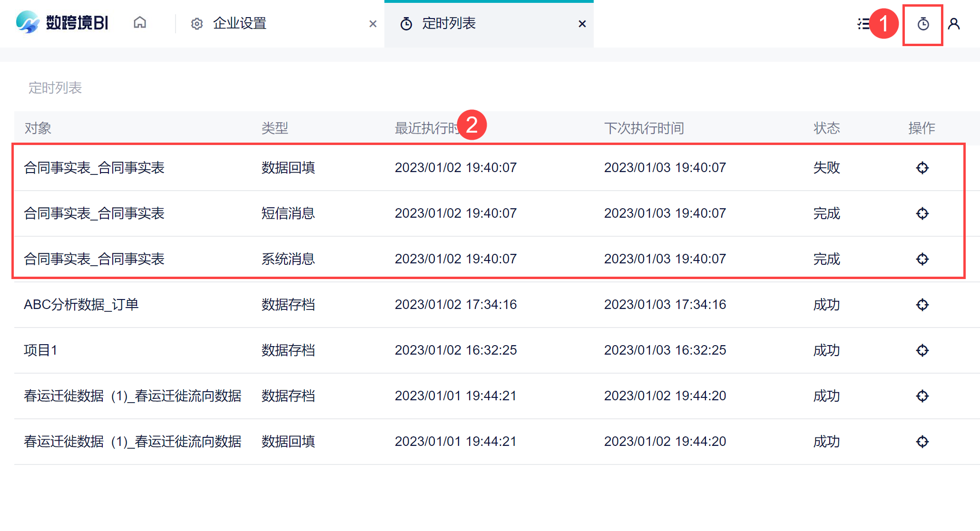The height and width of the screenshot is (531, 980).
Task: Click the operation icon in last table row
Action: 922,442
